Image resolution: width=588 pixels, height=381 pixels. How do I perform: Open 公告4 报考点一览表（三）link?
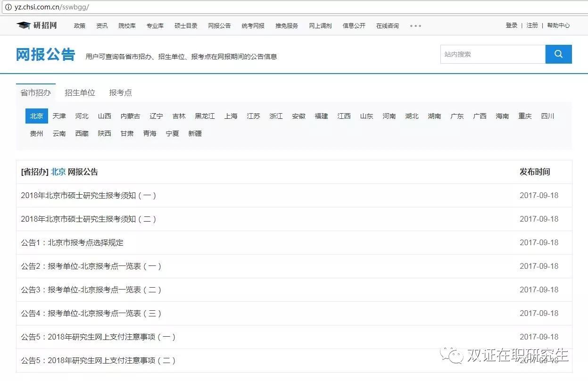tap(91, 313)
